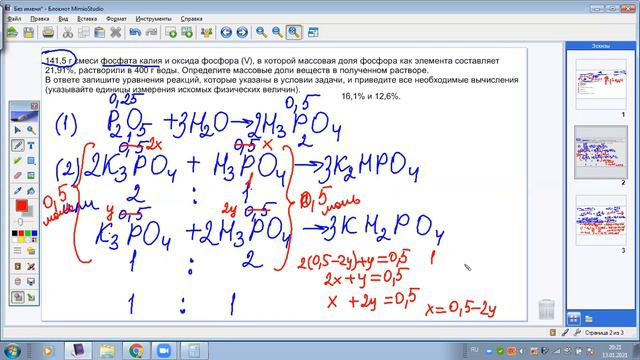
Task: Choose the Text tool in palette
Action: pos(31,145)
